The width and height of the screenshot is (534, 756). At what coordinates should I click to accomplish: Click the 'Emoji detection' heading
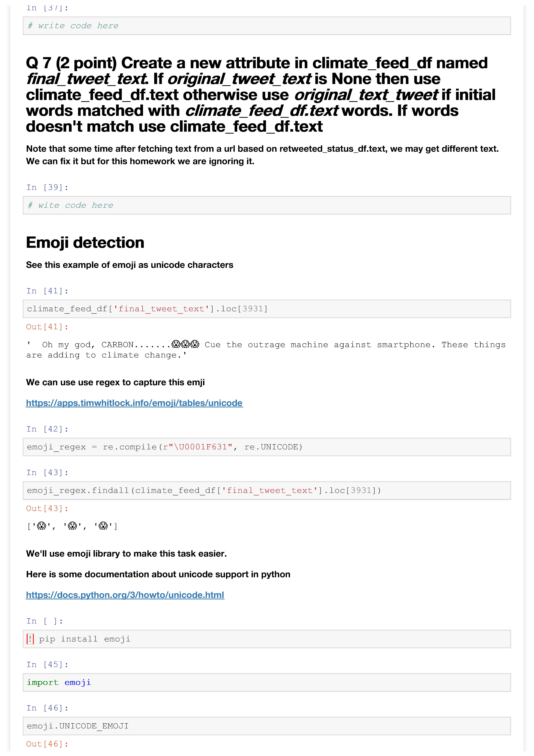click(85, 243)
